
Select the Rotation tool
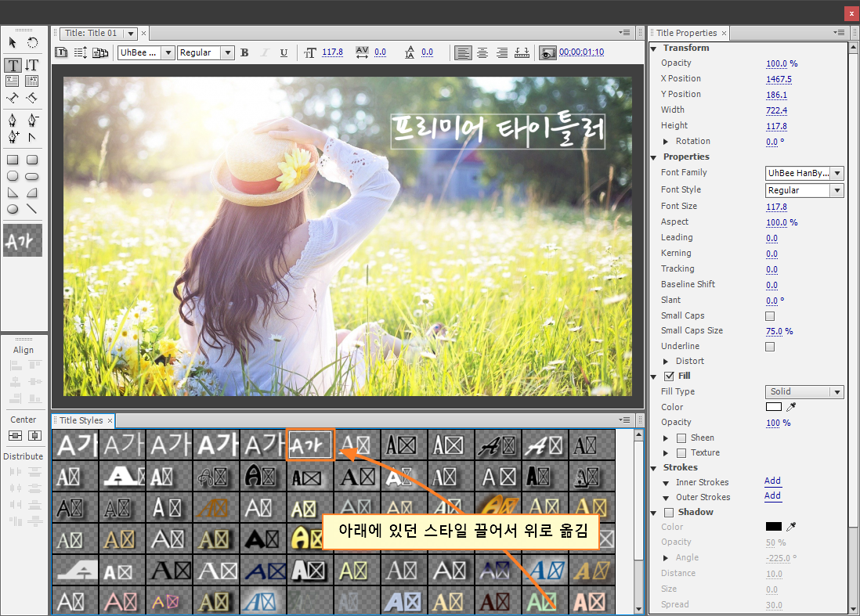32,43
